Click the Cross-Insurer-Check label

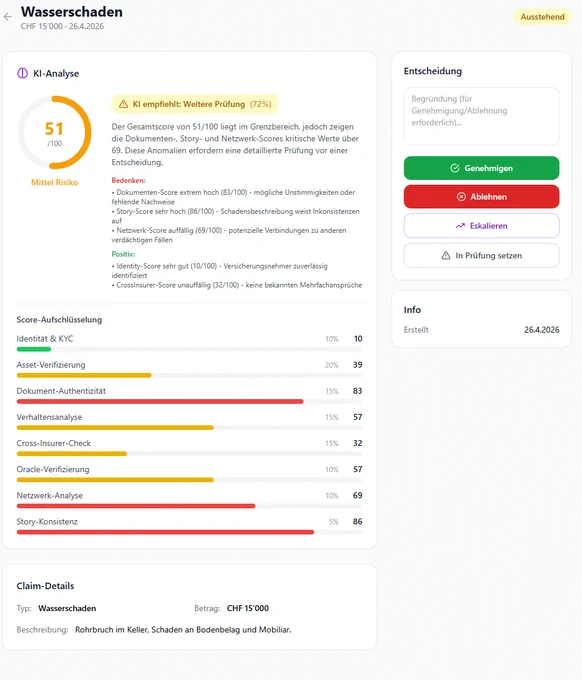pyautogui.click(x=54, y=443)
